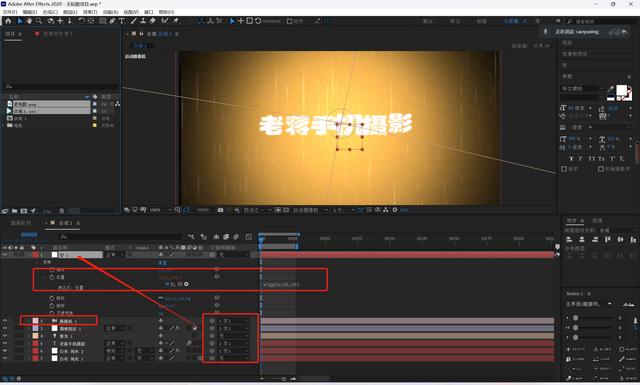Toggle the snapping checkbox in top toolbar

[289, 21]
